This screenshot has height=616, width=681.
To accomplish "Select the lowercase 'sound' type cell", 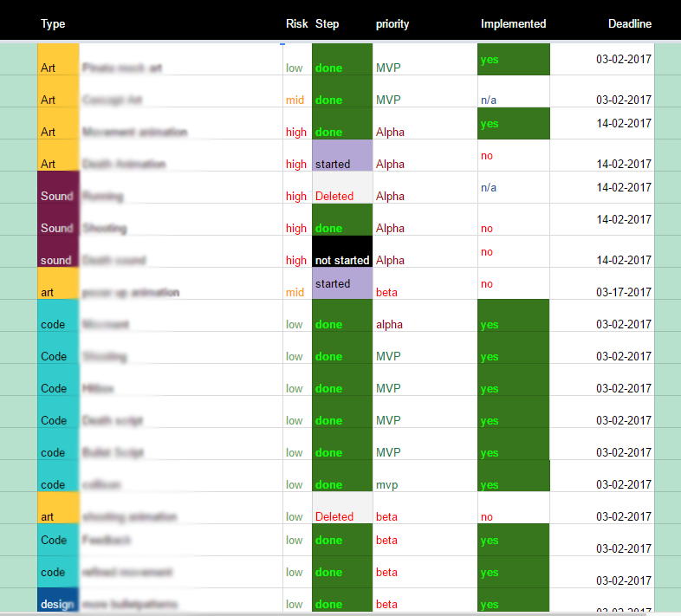I will (x=56, y=260).
